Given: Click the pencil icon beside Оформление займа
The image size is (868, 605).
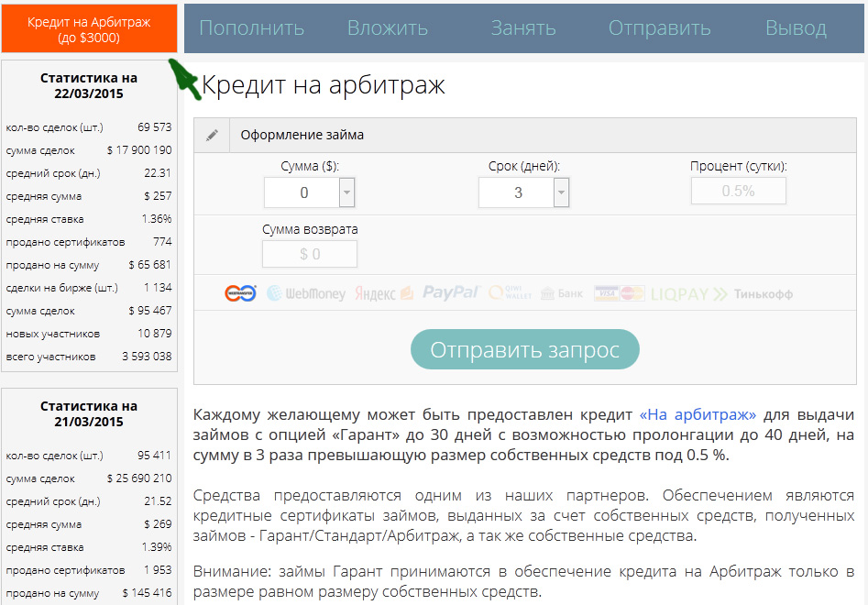Looking at the screenshot, I should pyautogui.click(x=212, y=135).
